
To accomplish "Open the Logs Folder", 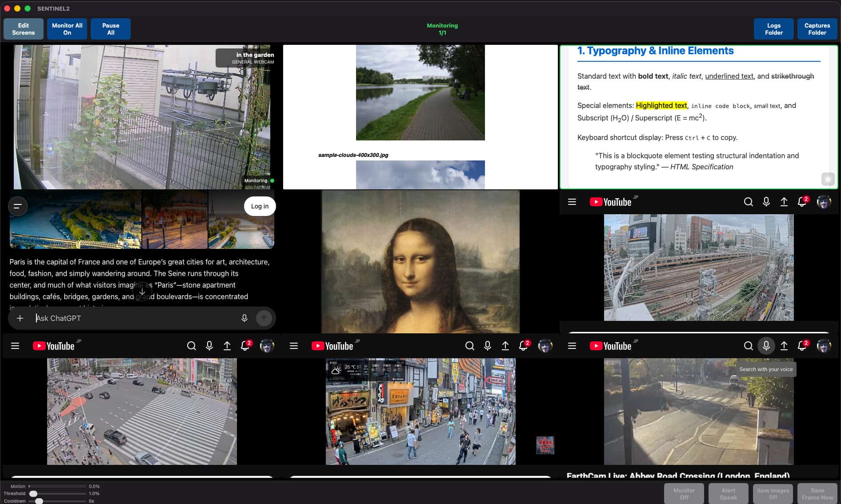I will (x=774, y=29).
